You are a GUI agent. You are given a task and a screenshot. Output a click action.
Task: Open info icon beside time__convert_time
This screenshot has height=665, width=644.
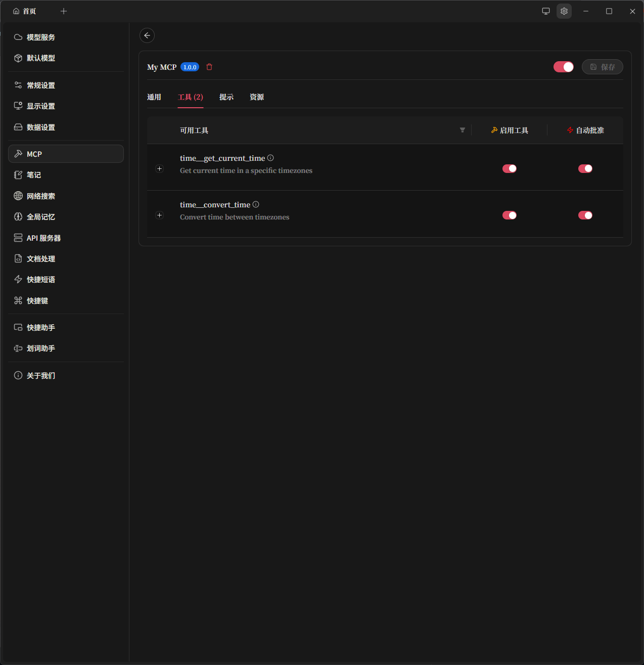[256, 204]
